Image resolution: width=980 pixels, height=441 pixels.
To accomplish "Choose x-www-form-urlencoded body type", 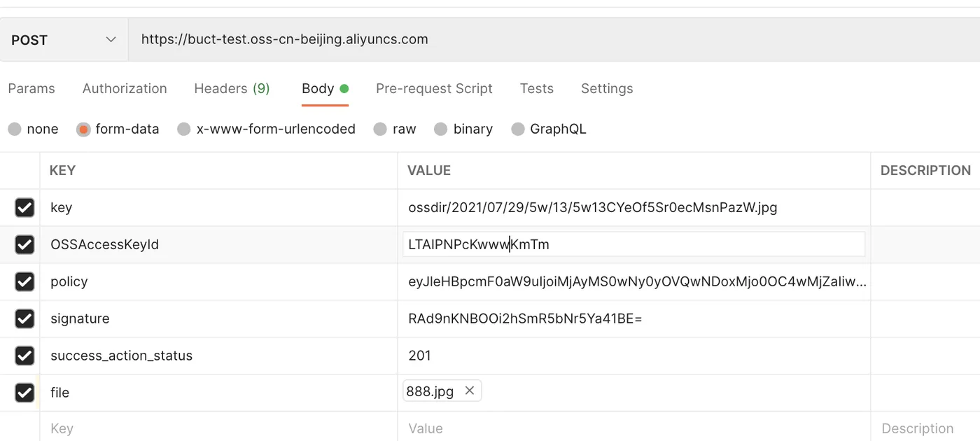I will point(184,129).
